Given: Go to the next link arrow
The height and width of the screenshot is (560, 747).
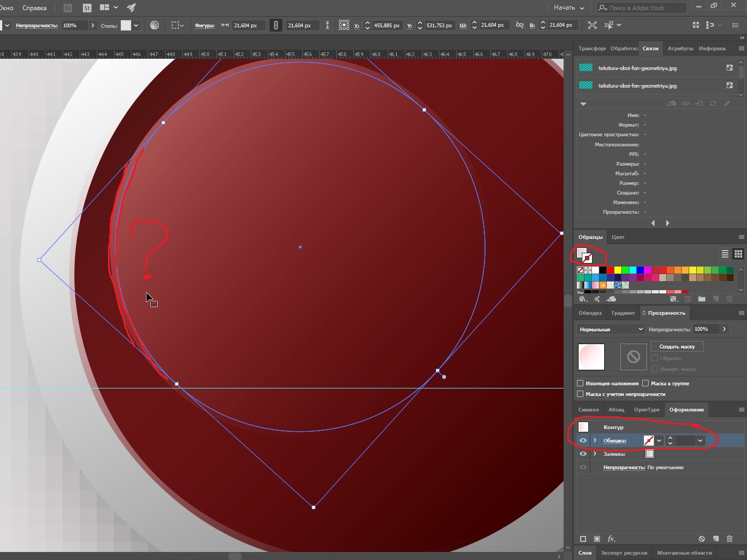Looking at the screenshot, I should [x=667, y=223].
